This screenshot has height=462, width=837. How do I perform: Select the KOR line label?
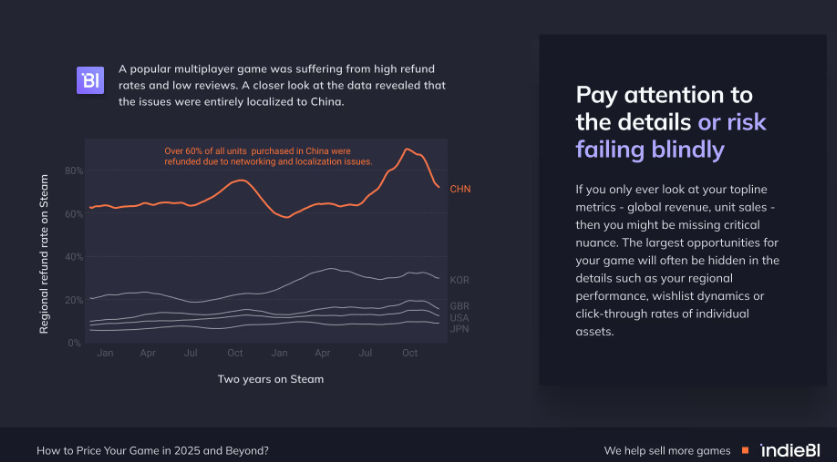tap(460, 280)
